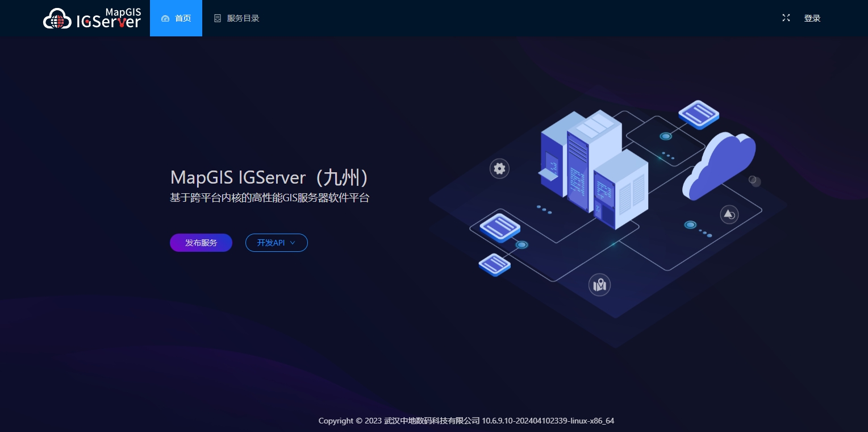Viewport: 868px width, 432px height.
Task: Click the 基于跨平台内核的高性能GIS服务器软件平台 subtitle
Action: (270, 198)
